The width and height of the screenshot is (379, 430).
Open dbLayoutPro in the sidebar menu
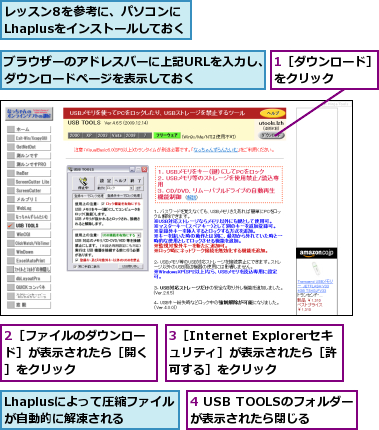coord(29,278)
